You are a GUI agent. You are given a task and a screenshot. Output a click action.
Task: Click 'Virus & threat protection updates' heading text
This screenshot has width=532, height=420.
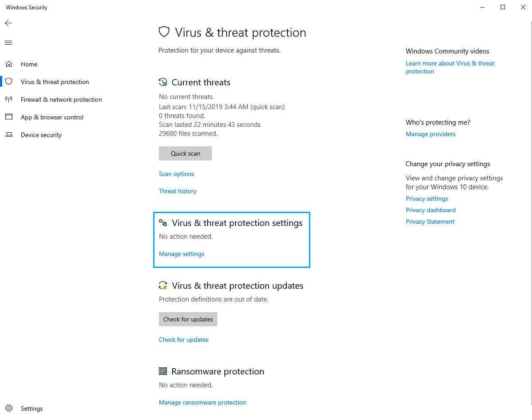click(x=238, y=286)
